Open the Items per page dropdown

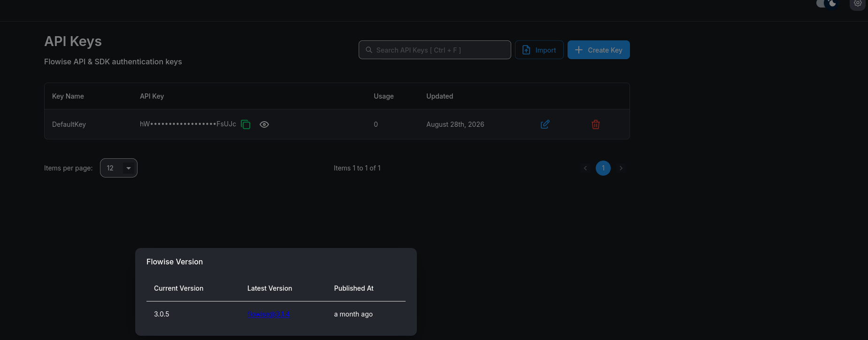click(x=119, y=168)
